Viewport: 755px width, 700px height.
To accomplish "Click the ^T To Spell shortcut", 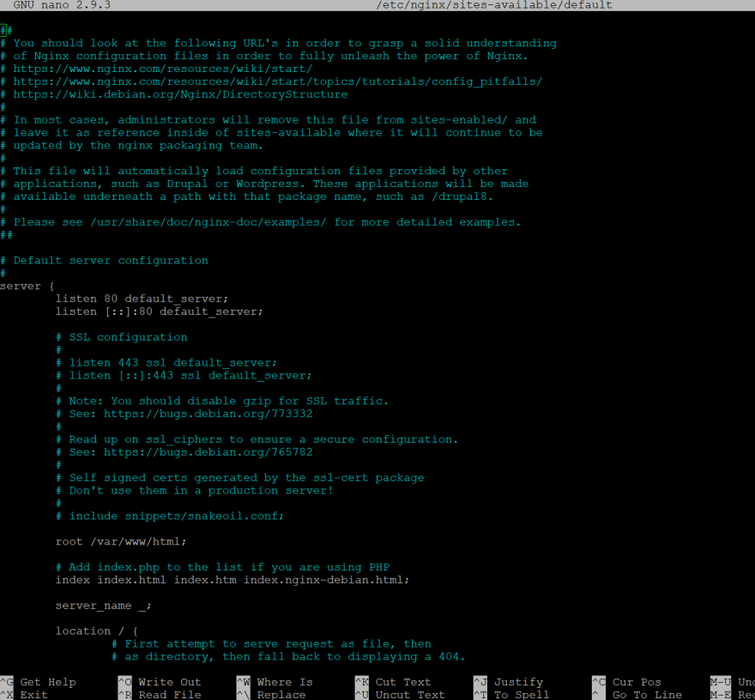I will pyautogui.click(x=511, y=695).
